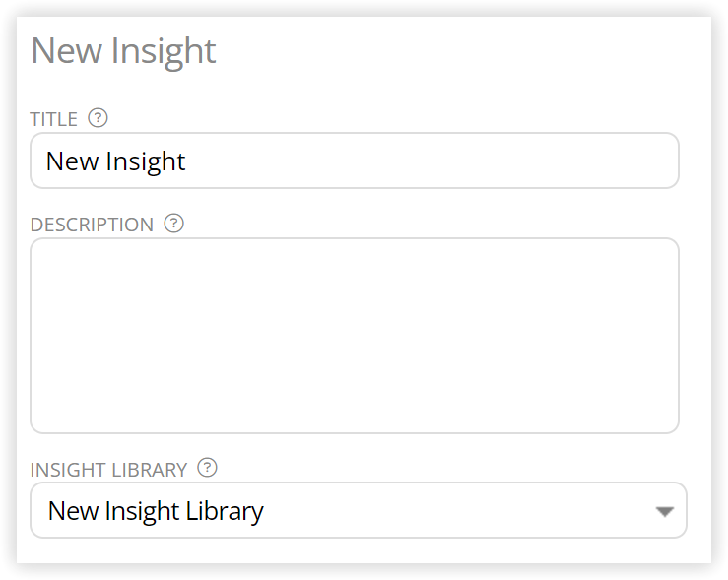This screenshot has height=580, width=728.
Task: Click the top-left corner inside Description box
Action: point(48,255)
